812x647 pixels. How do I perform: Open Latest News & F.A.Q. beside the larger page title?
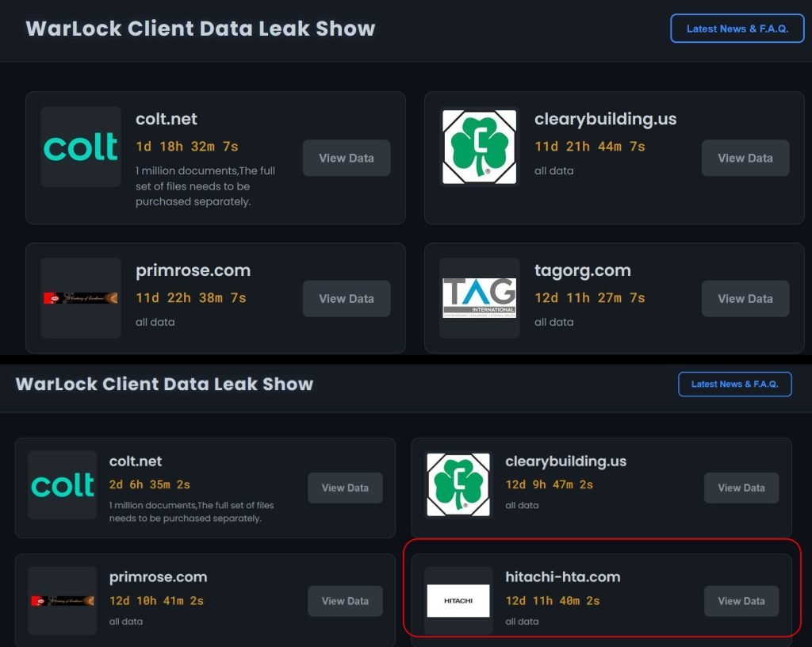(737, 29)
